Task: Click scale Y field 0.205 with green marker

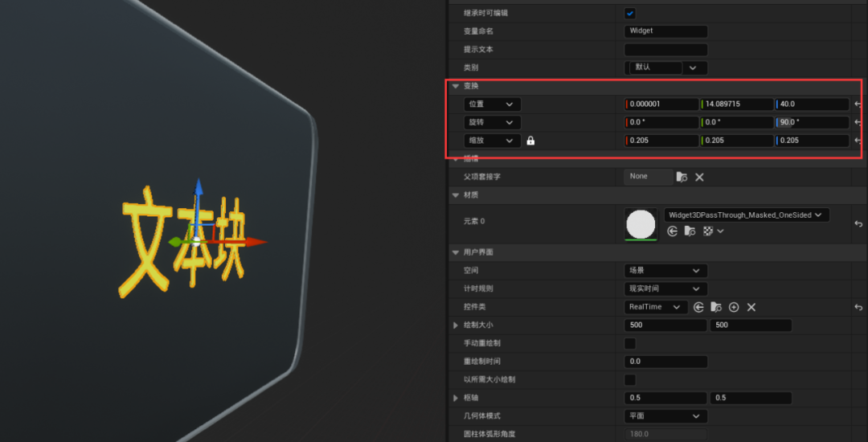Action: click(737, 141)
